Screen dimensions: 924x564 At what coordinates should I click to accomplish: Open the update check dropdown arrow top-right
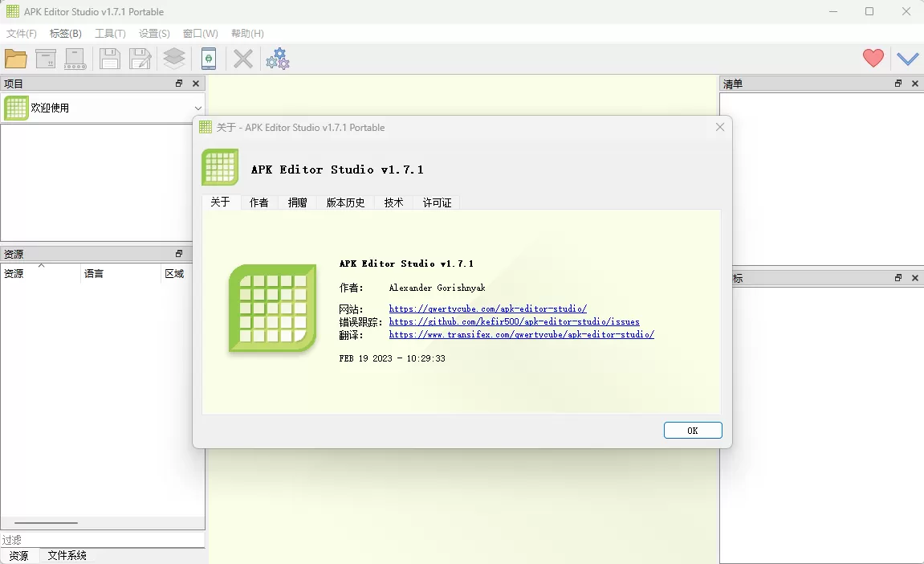coord(907,58)
